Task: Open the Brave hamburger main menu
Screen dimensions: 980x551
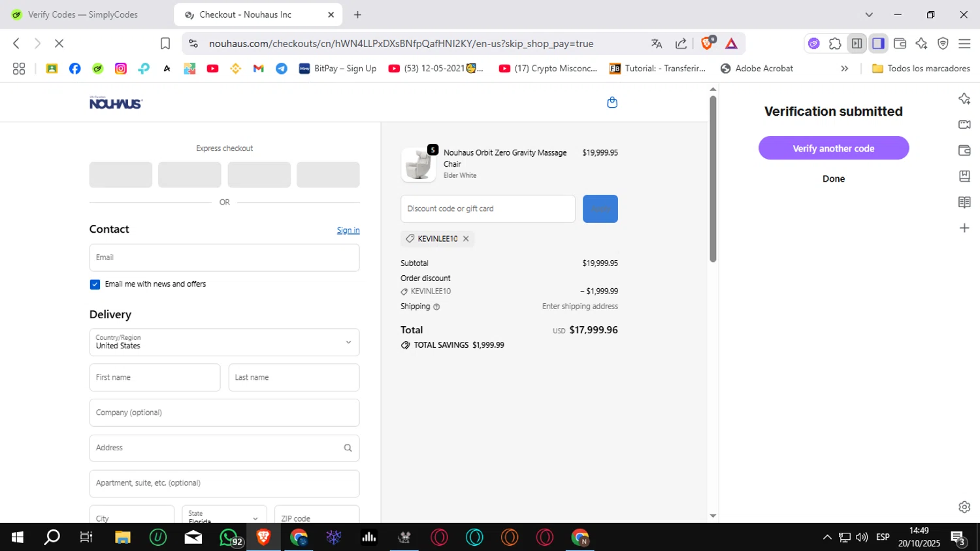Action: [x=964, y=44]
